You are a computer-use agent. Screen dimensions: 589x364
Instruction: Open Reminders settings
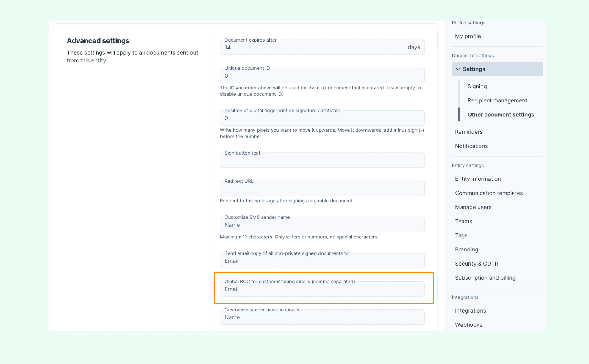point(469,132)
